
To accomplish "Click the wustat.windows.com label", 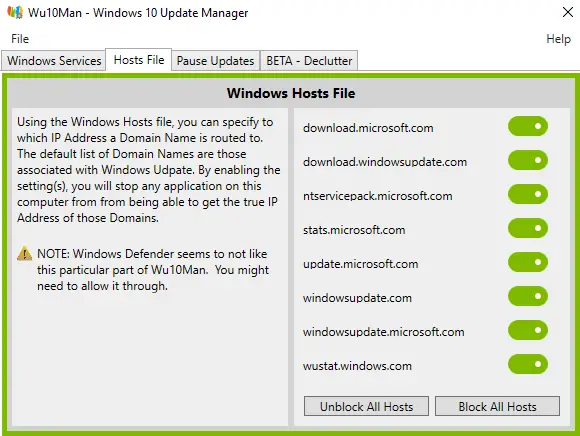I will (x=357, y=366).
